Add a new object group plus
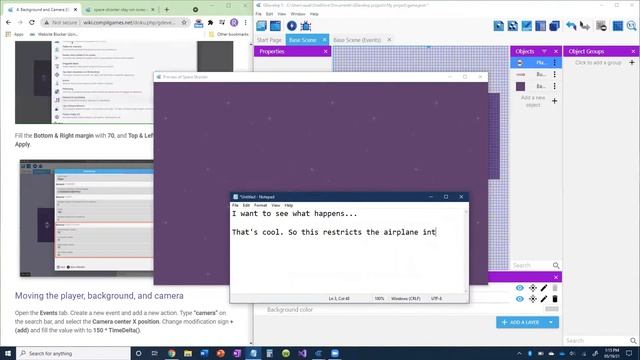 (x=631, y=62)
